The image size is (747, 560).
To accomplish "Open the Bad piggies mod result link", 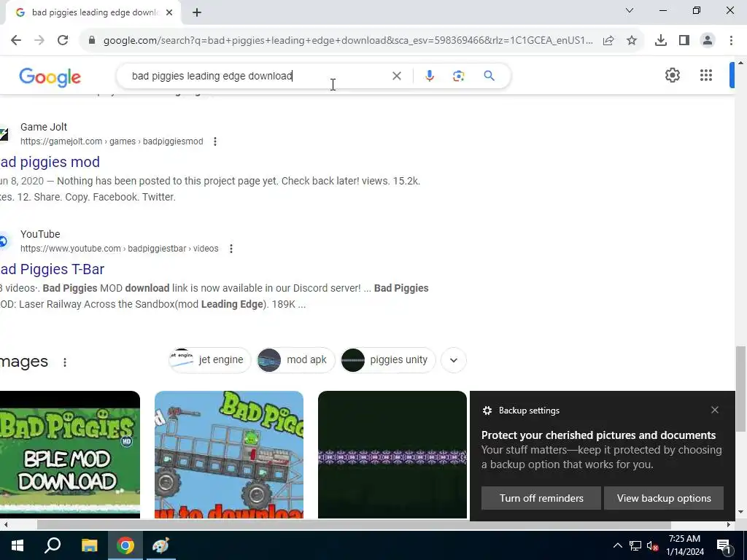I will 50,162.
